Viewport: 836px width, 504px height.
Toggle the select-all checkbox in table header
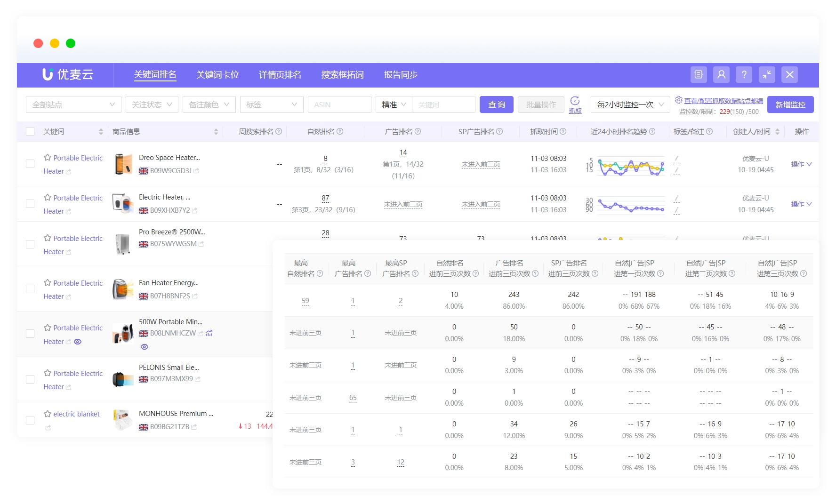30,131
